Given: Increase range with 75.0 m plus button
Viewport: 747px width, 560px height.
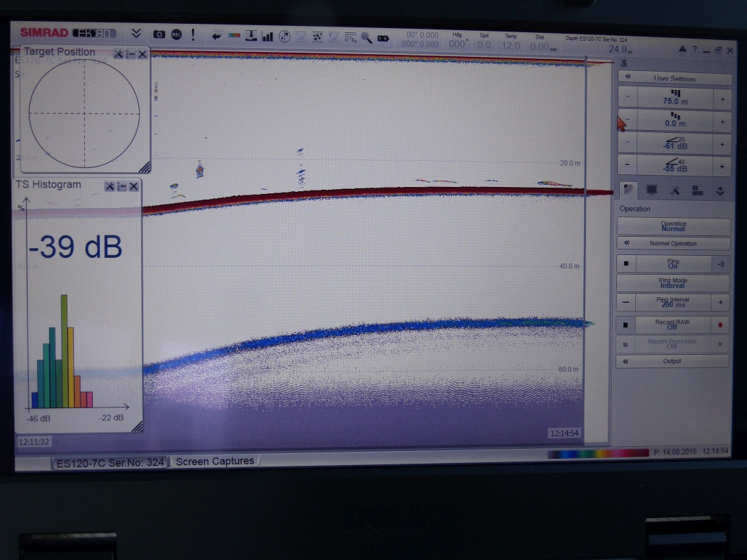Looking at the screenshot, I should pyautogui.click(x=722, y=100).
